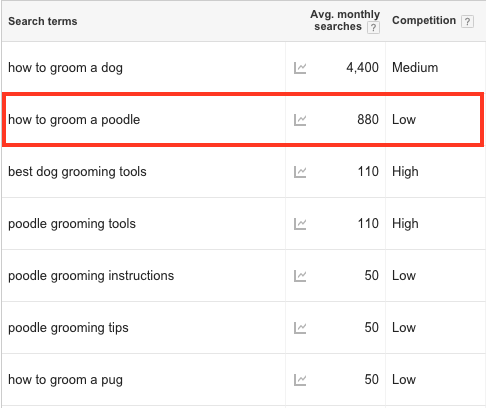Open trend chart for how to groom a dog

[x=300, y=68]
